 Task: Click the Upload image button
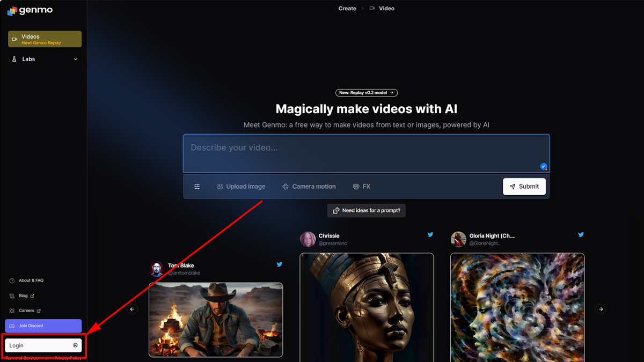tap(241, 187)
